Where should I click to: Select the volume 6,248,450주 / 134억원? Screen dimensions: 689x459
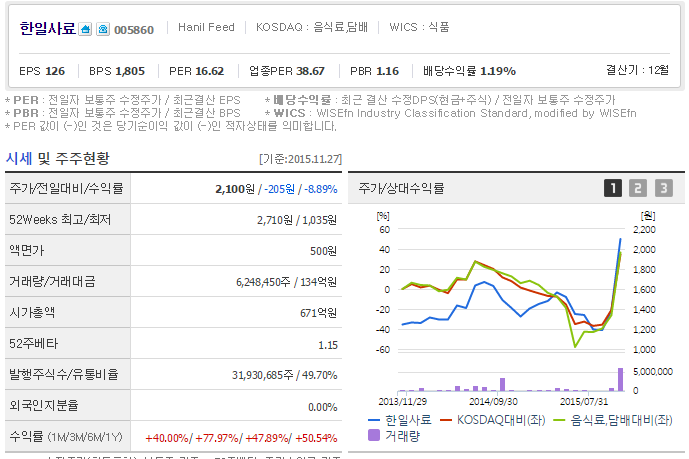(286, 282)
